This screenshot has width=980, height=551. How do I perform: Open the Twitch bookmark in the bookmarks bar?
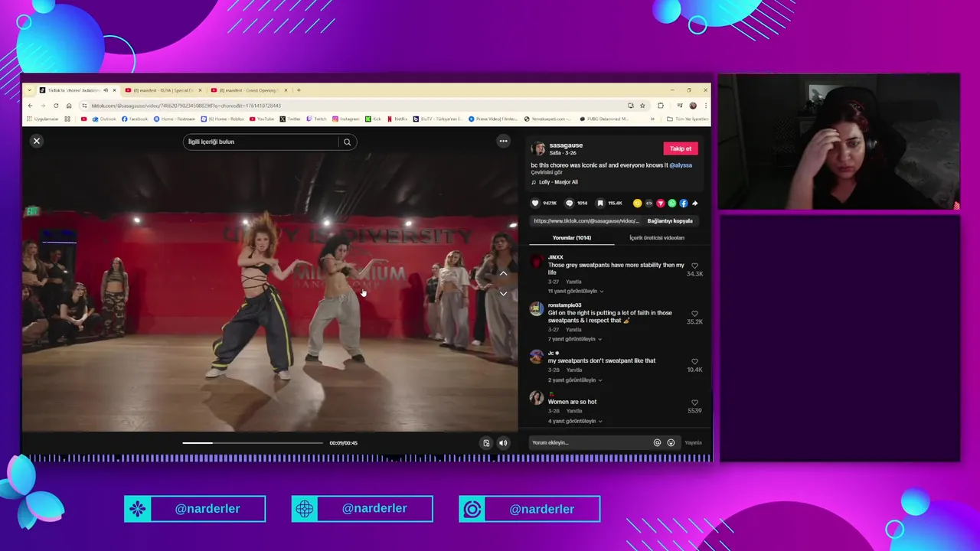(x=316, y=119)
